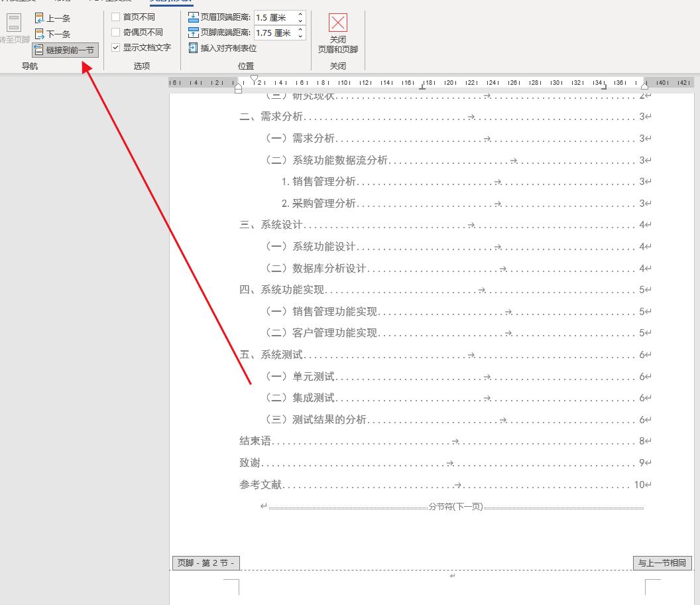Increase 页眉顶端距离 with the up arrow

point(300,14)
